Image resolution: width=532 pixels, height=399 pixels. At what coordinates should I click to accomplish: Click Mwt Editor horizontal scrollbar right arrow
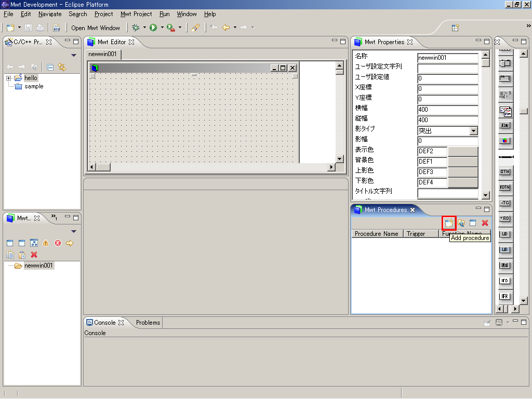pos(331,167)
